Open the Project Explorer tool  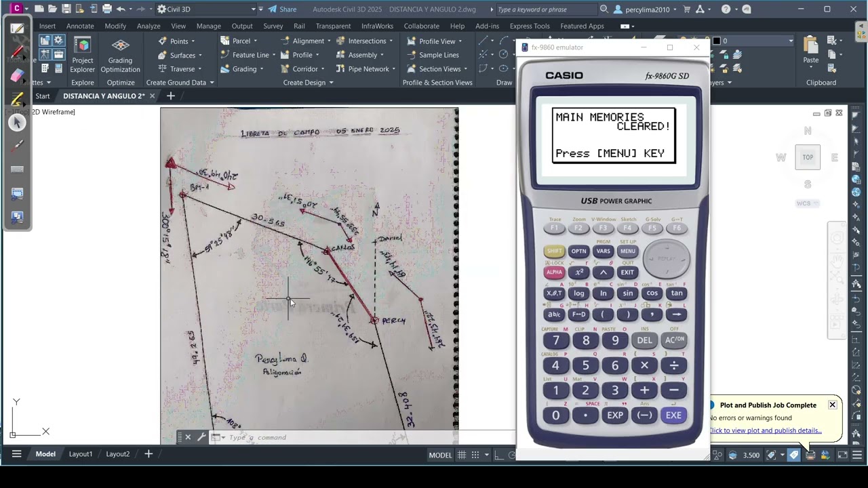(83, 55)
